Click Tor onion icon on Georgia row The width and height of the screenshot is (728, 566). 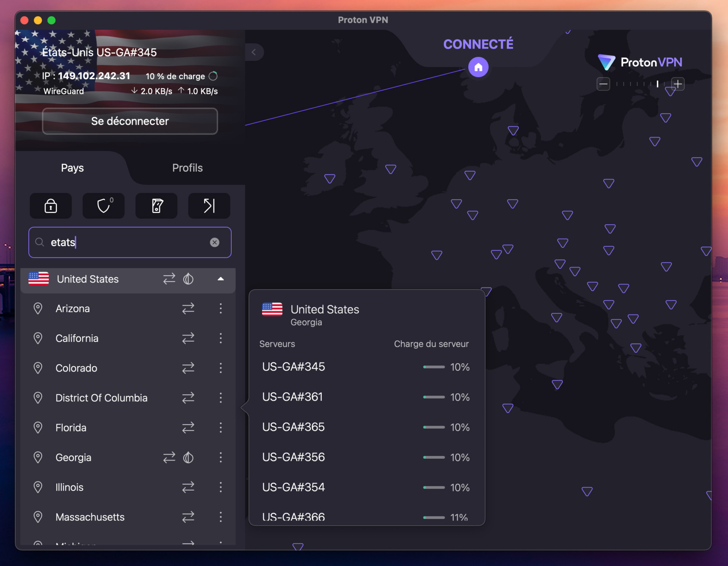click(188, 458)
